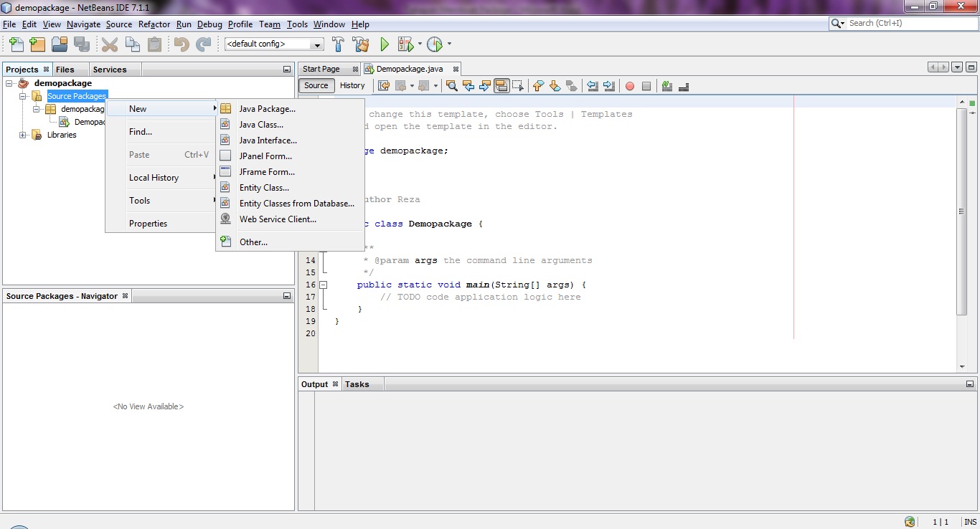The image size is (980, 529).
Task: Click the Profile Project icon
Action: pos(435,44)
